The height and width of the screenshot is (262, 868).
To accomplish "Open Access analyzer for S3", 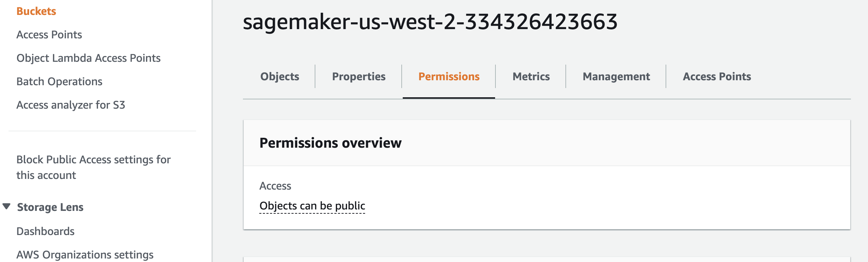I will 71,105.
